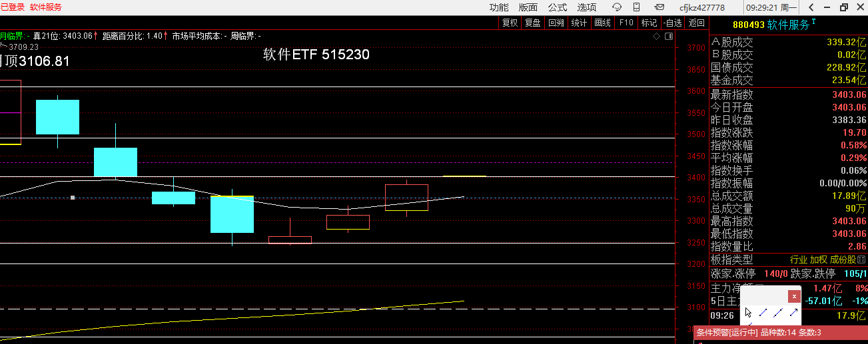
Task: Open 软件服务 link in title bar
Action: [46, 7]
